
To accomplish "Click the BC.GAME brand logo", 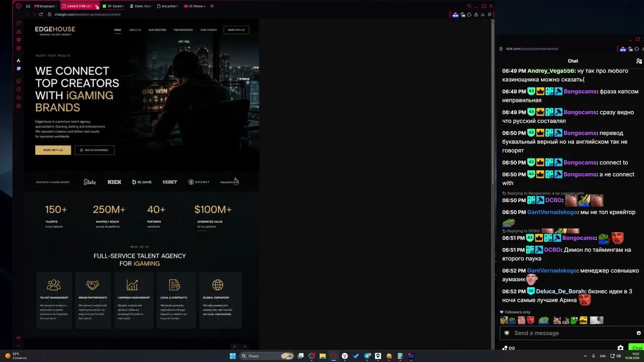I will click(x=142, y=182).
